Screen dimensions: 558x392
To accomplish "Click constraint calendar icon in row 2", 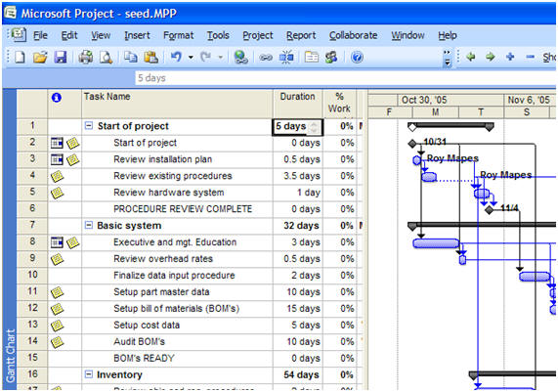I will click(x=57, y=143).
